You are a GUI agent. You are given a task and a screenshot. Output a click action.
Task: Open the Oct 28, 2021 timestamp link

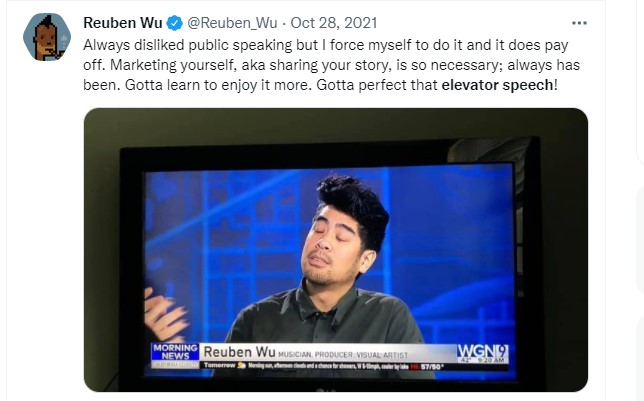point(334,23)
